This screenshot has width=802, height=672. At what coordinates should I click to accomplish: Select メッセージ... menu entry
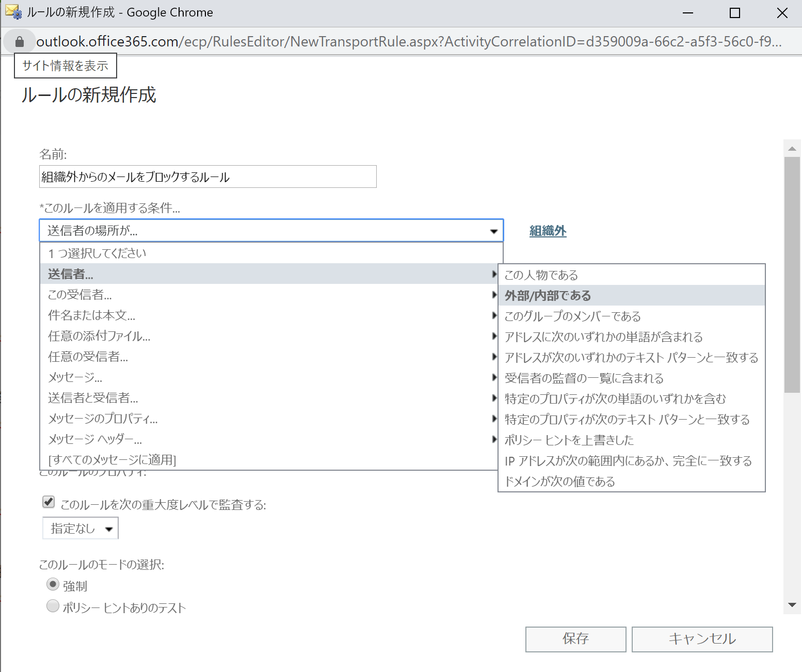(269, 377)
